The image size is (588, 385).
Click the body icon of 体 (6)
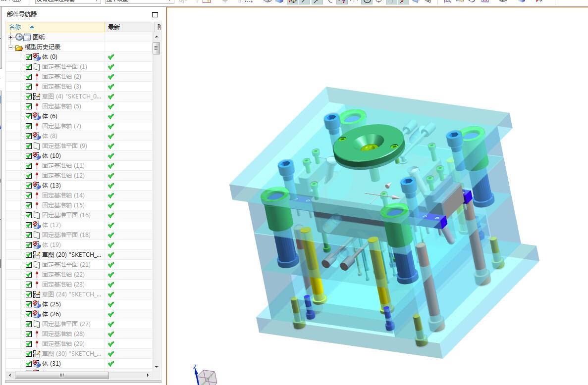[37, 116]
